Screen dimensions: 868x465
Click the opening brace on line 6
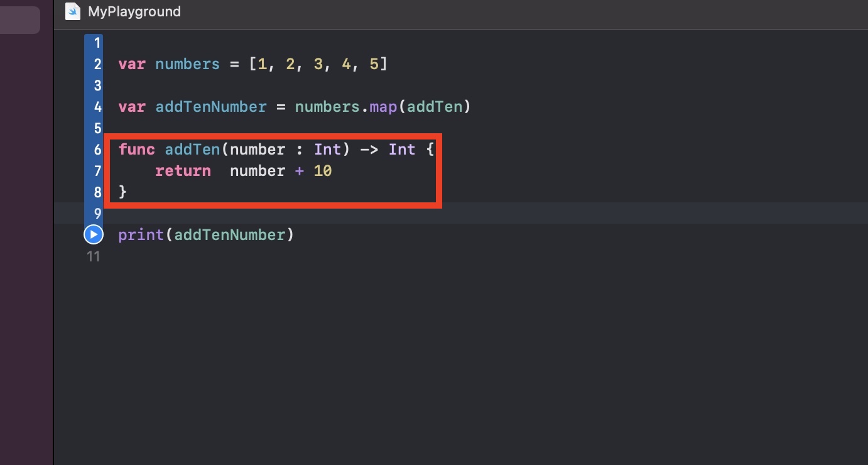(430, 150)
